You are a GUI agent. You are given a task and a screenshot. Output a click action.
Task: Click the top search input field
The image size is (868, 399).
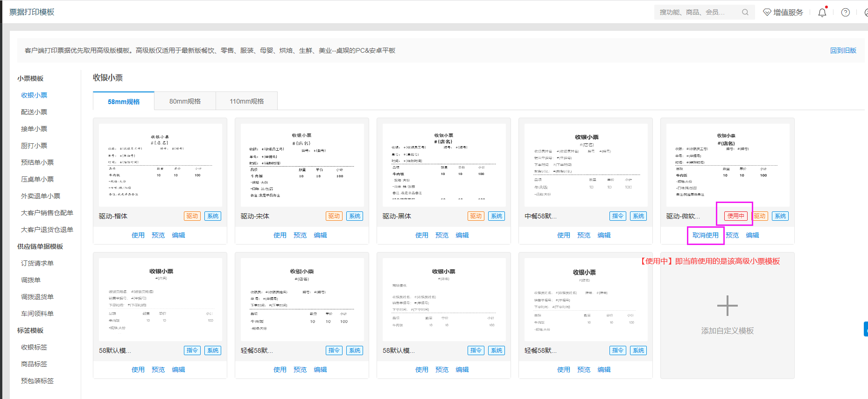pyautogui.click(x=696, y=13)
